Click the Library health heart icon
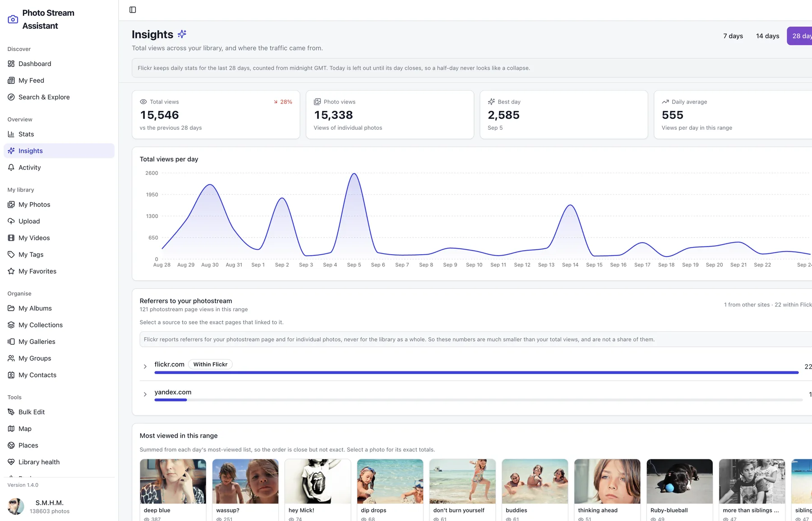 point(11,462)
